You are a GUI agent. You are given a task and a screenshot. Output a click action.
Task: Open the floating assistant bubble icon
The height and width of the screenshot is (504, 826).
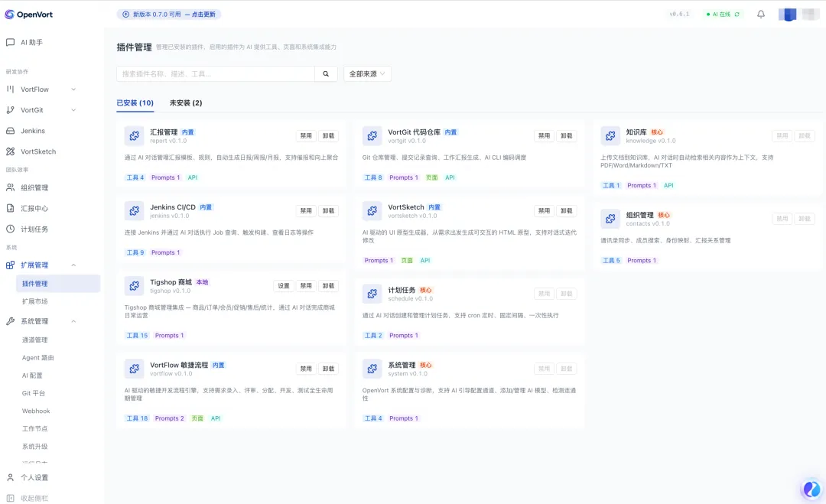tap(811, 489)
